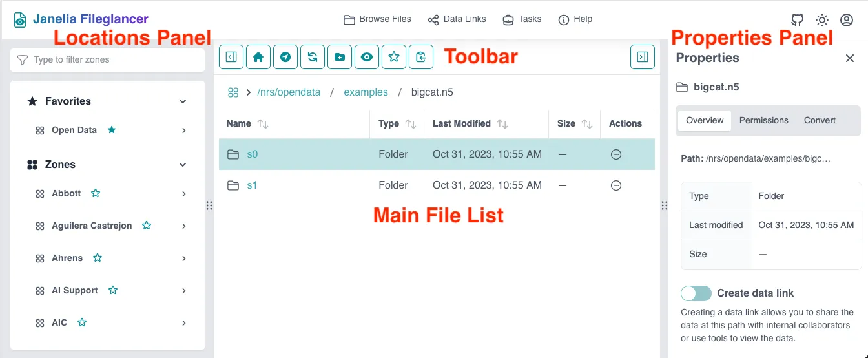Click the zone filter text field
This screenshot has height=358, width=868.
pos(107,59)
